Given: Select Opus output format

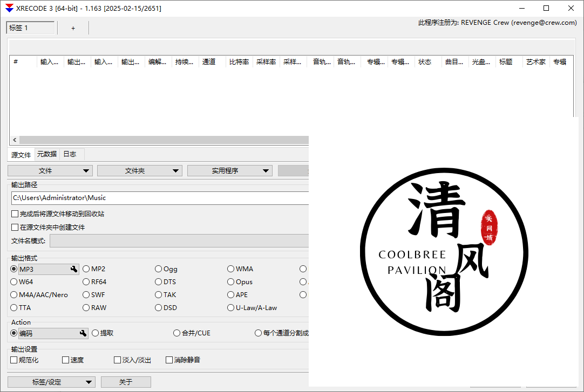Looking at the screenshot, I should point(230,282).
